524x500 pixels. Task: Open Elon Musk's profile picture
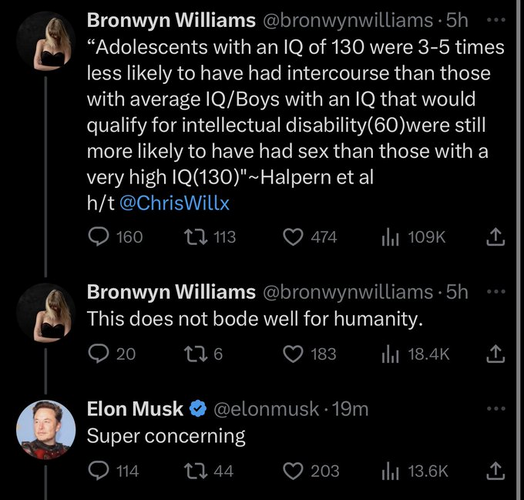pyautogui.click(x=46, y=429)
